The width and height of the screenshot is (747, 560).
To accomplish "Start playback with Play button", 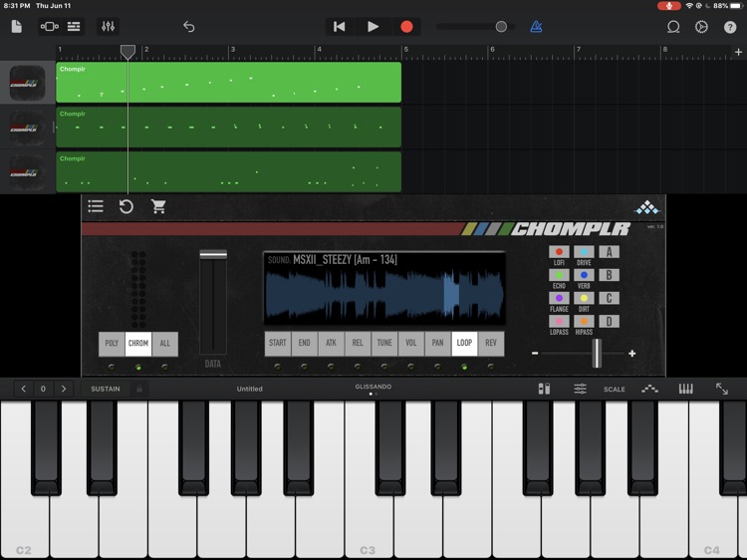I will point(373,27).
